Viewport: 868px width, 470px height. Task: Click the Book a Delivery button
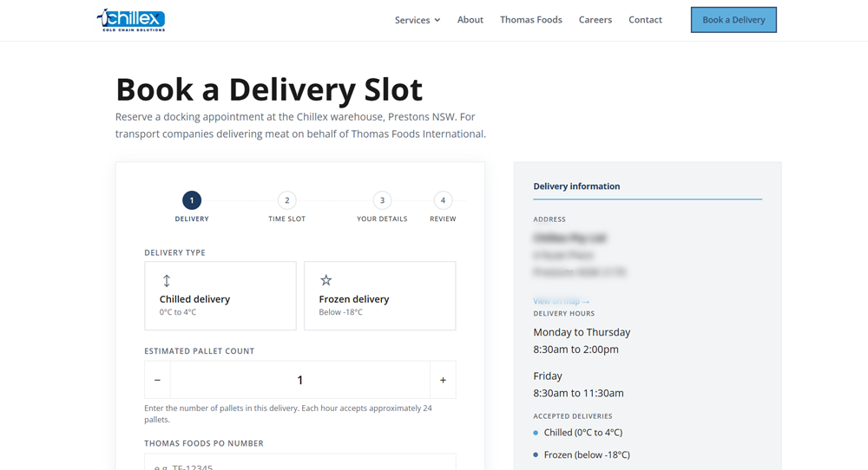pos(733,20)
